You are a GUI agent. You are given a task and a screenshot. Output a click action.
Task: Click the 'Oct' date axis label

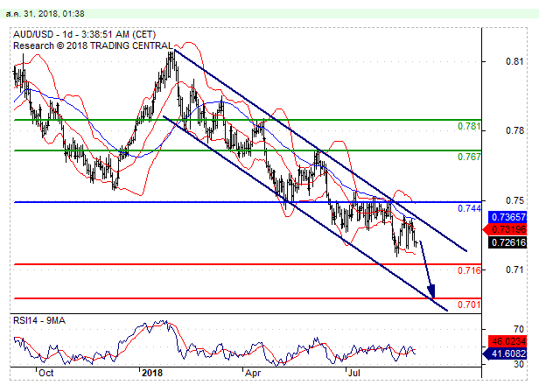(45, 373)
